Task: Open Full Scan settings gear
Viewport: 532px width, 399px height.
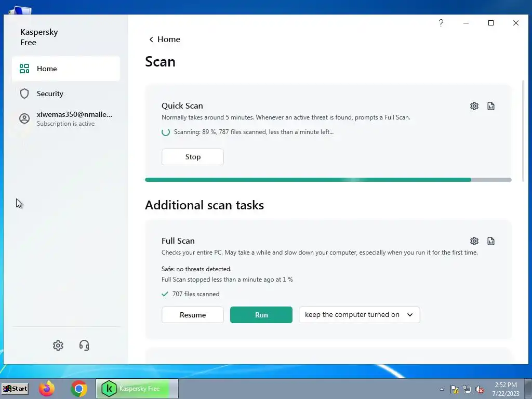Action: point(474,241)
